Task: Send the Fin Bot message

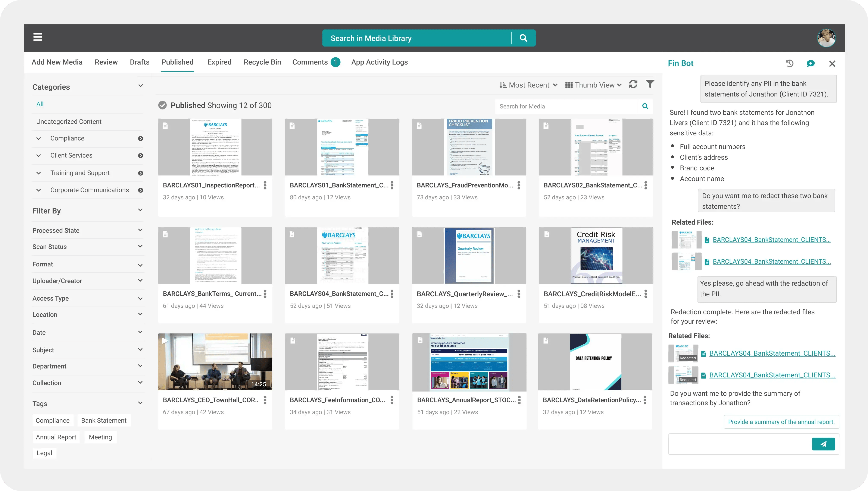Action: click(x=824, y=444)
